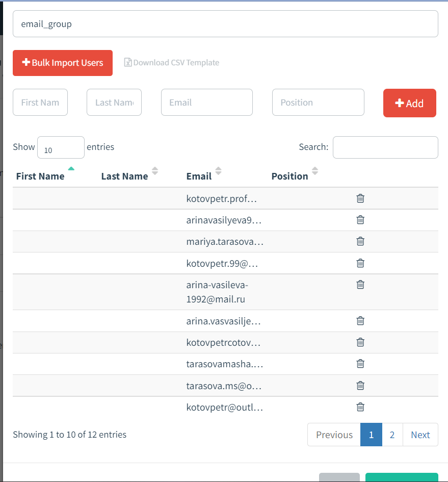Switch to results page 2
The height and width of the screenshot is (482, 448).
[x=392, y=435]
